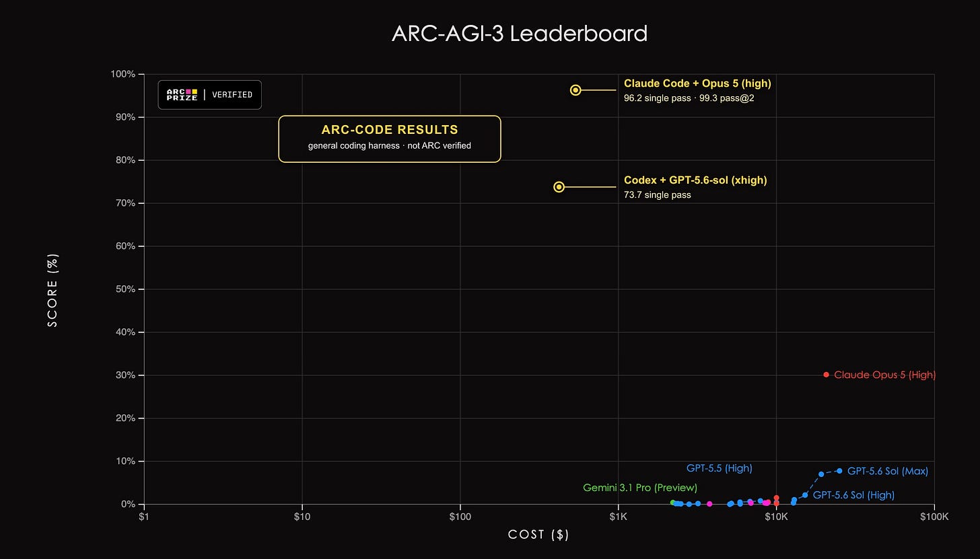Click the COST ($) axis title
This screenshot has height=559, width=980.
[538, 534]
